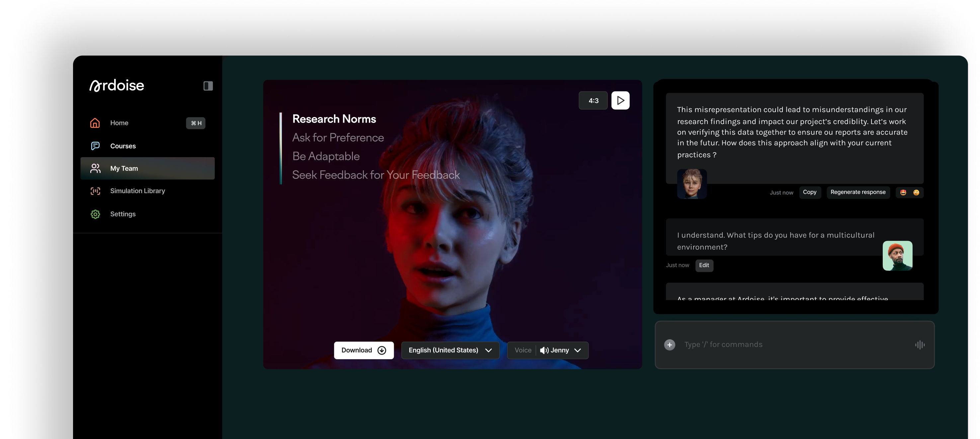Click the female avatar thumbnail in chat
This screenshot has height=439, width=980.
point(692,184)
